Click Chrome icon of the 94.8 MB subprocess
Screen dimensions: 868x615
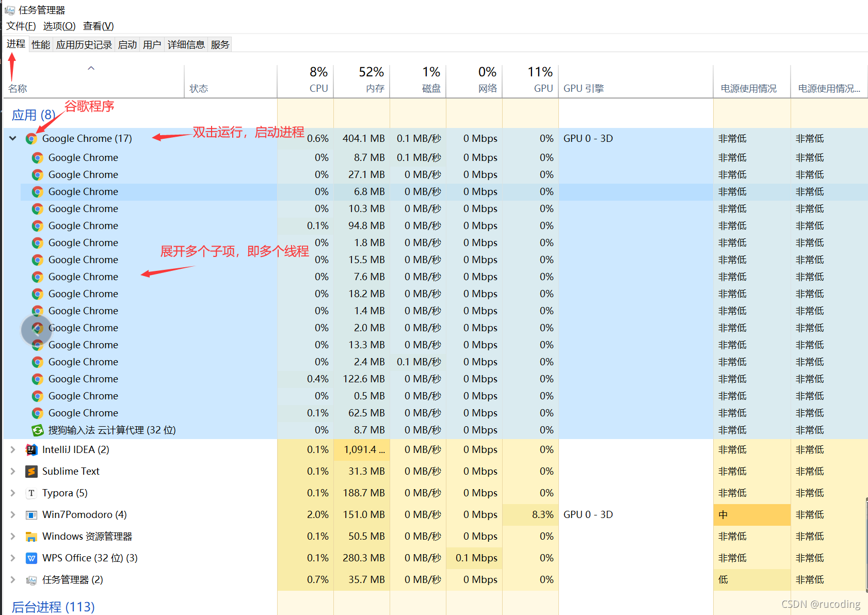[x=37, y=225]
